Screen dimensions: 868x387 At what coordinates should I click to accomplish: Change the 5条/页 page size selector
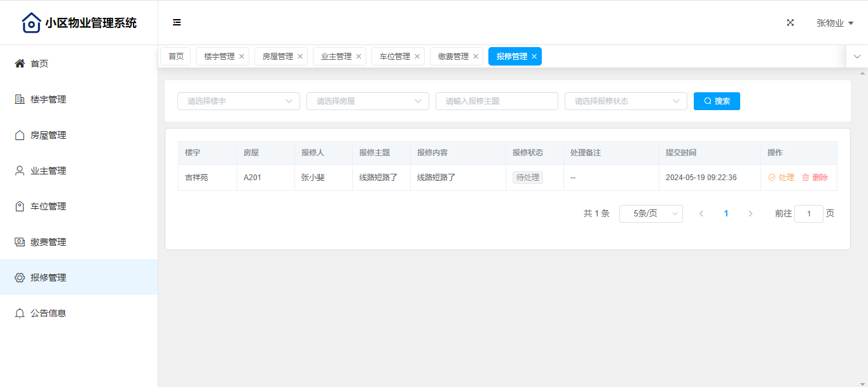pos(651,214)
